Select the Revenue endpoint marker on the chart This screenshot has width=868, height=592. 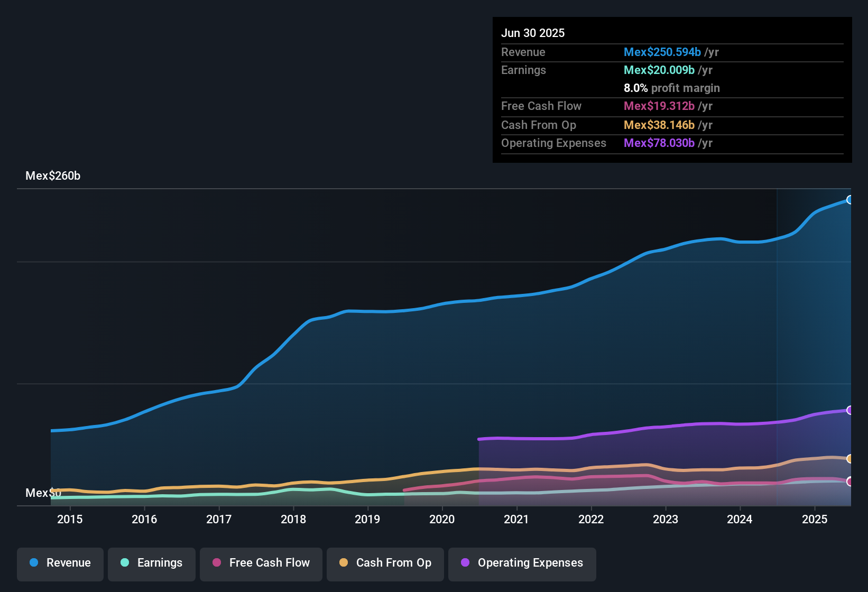[x=849, y=200]
